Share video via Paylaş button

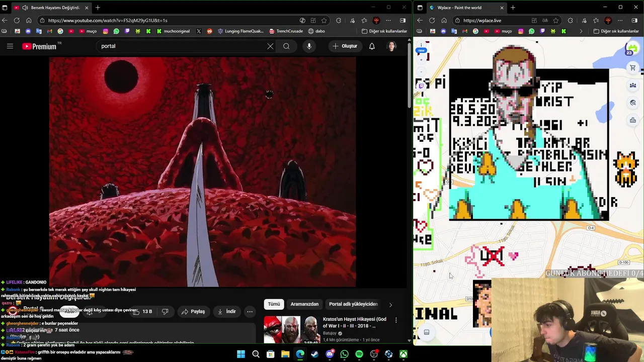point(193,312)
